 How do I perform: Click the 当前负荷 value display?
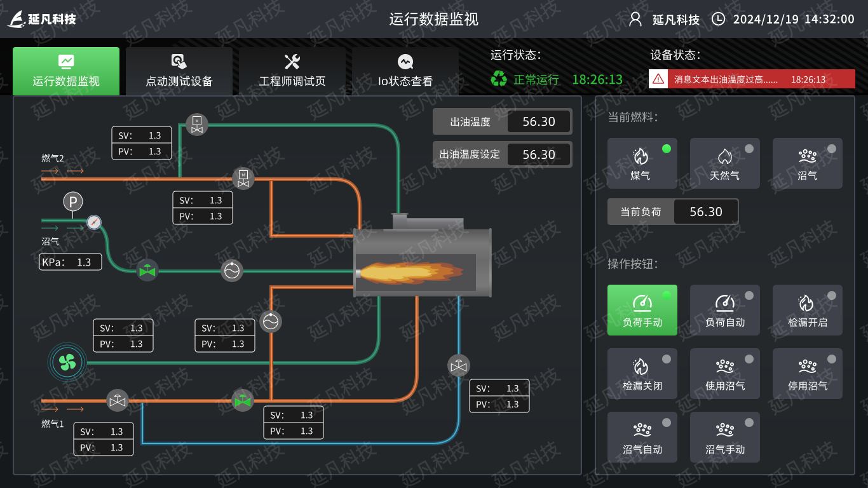(706, 211)
